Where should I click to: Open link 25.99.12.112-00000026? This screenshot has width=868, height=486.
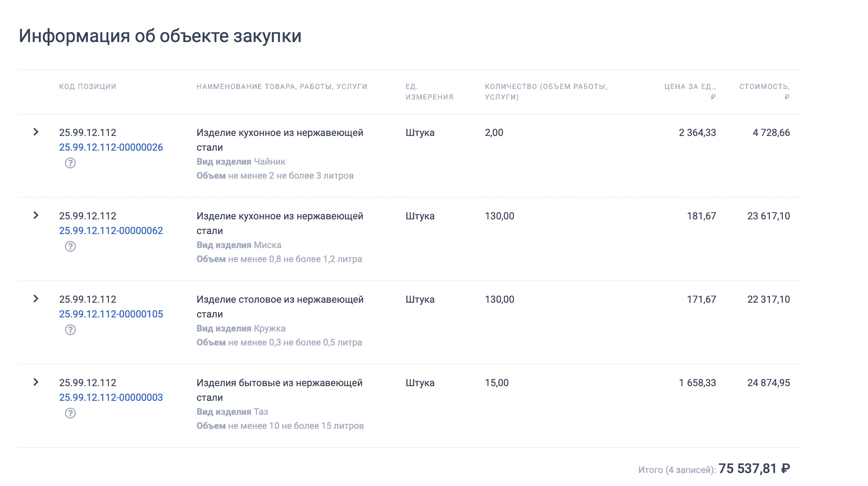[111, 147]
